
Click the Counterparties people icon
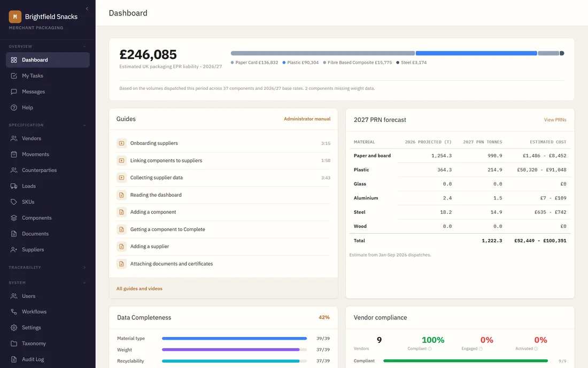[x=14, y=170]
